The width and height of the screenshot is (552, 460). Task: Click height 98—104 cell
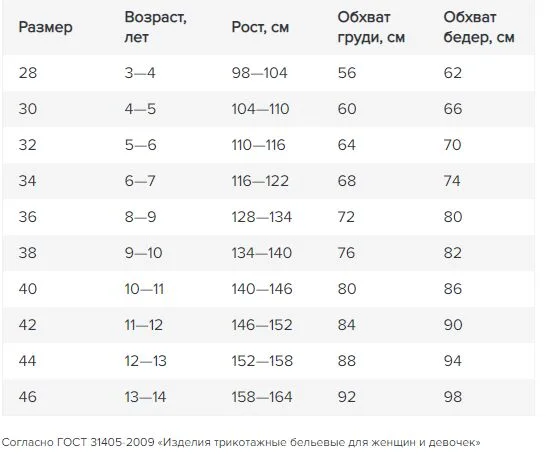pos(259,73)
